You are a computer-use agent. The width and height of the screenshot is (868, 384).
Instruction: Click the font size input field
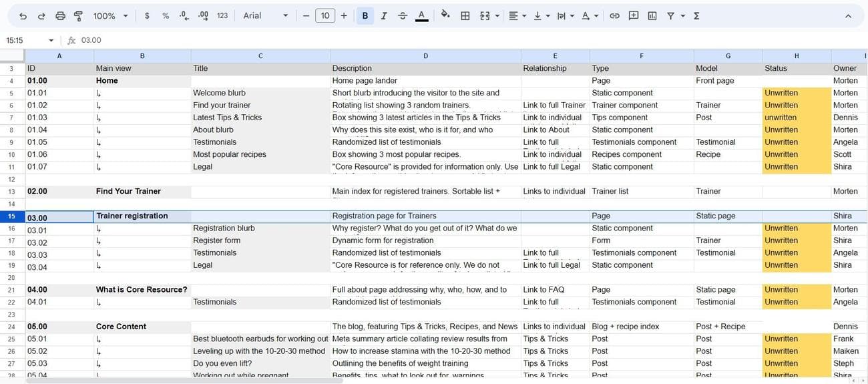[x=325, y=15]
